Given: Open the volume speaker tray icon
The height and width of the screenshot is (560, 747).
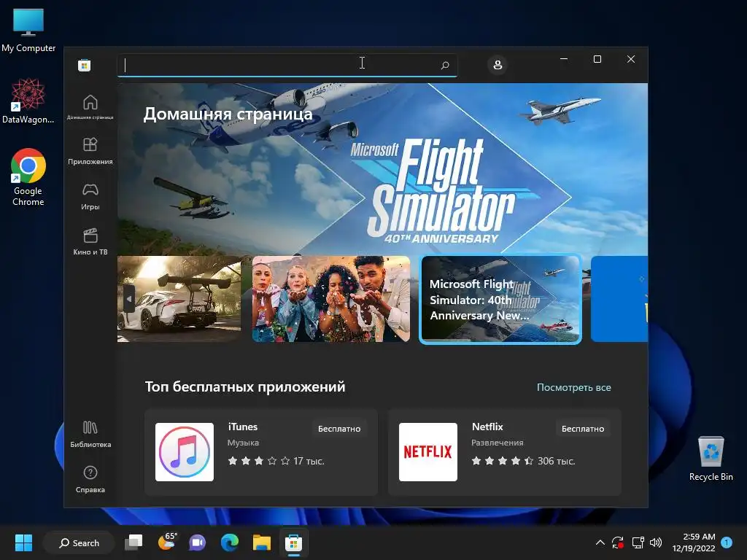Looking at the screenshot, I should tap(656, 542).
